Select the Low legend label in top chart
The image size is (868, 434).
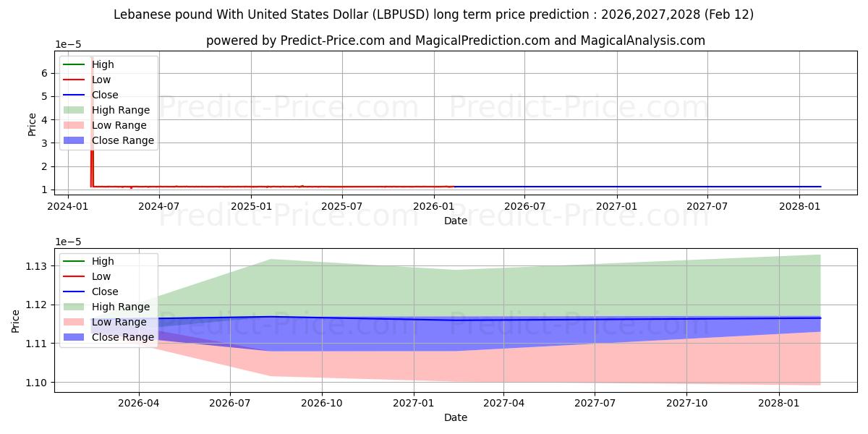[x=101, y=80]
